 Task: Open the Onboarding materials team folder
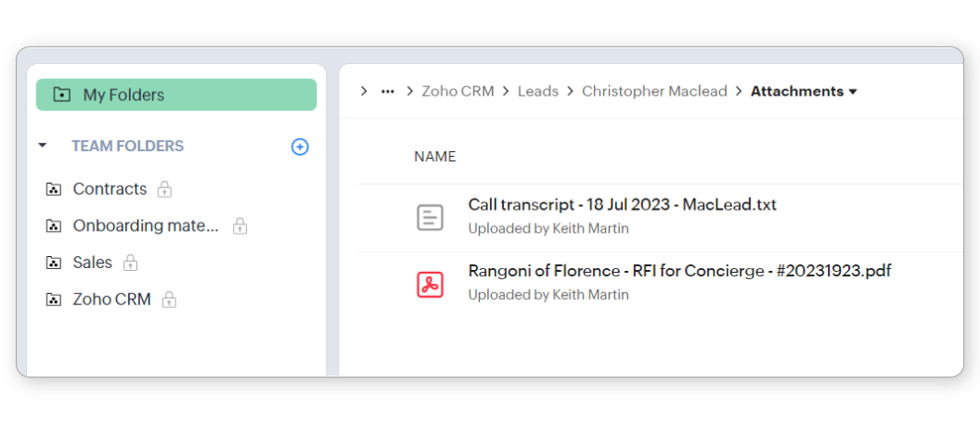pos(146,225)
